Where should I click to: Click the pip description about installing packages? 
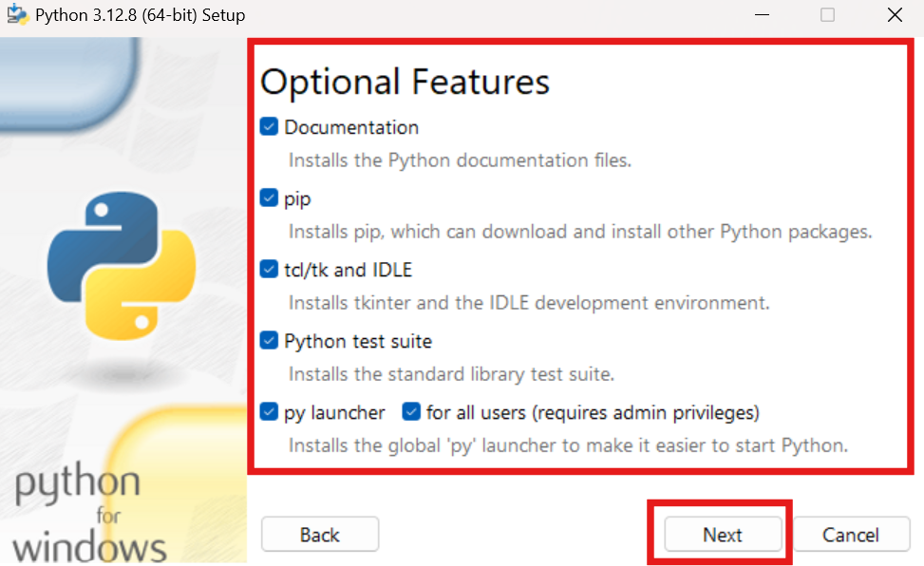pyautogui.click(x=579, y=232)
